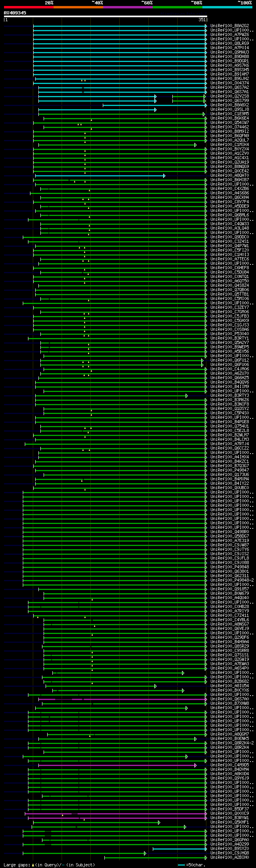The height and width of the screenshot is (868, 256).
Task: Click the red 20% identity legend segment
Action: [29, 7]
